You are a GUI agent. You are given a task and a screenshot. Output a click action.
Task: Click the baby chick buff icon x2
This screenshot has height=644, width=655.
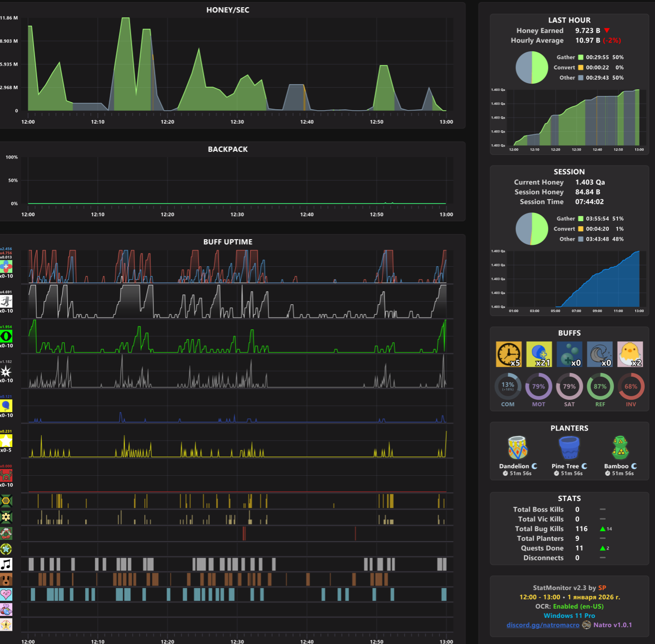tap(630, 355)
